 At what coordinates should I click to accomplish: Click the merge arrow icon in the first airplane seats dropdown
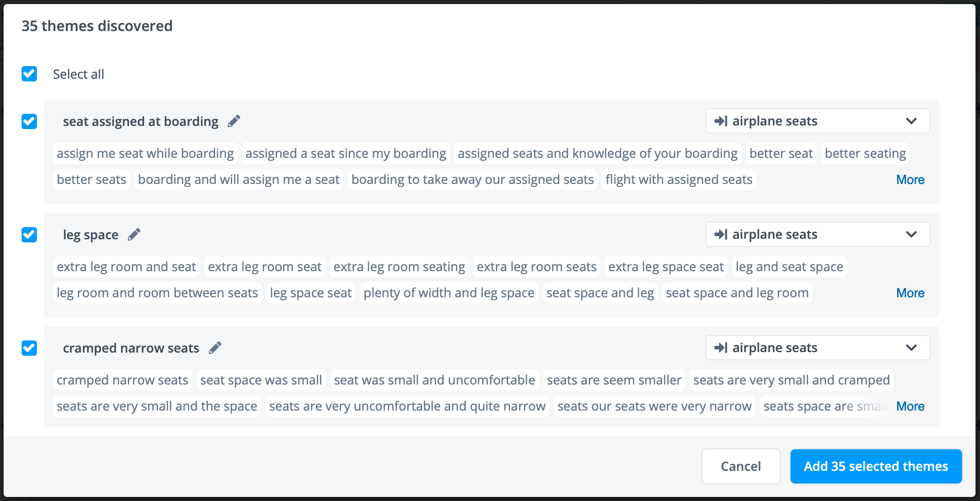(721, 121)
